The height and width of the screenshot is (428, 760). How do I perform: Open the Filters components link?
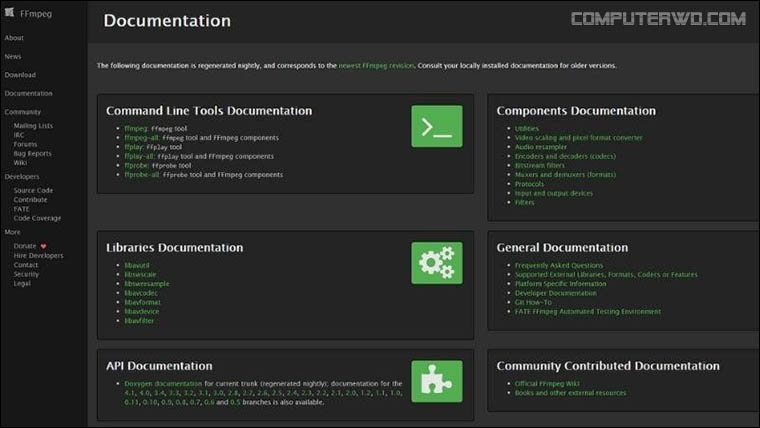(x=524, y=202)
